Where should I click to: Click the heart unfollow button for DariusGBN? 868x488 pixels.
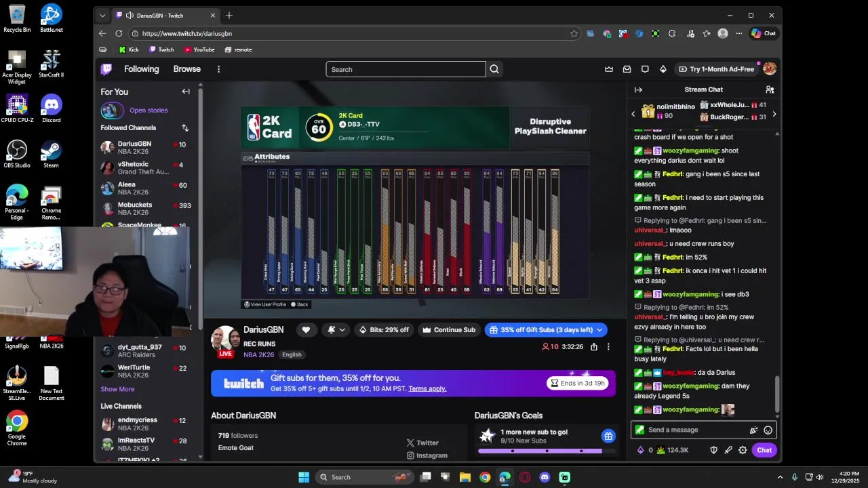(306, 330)
